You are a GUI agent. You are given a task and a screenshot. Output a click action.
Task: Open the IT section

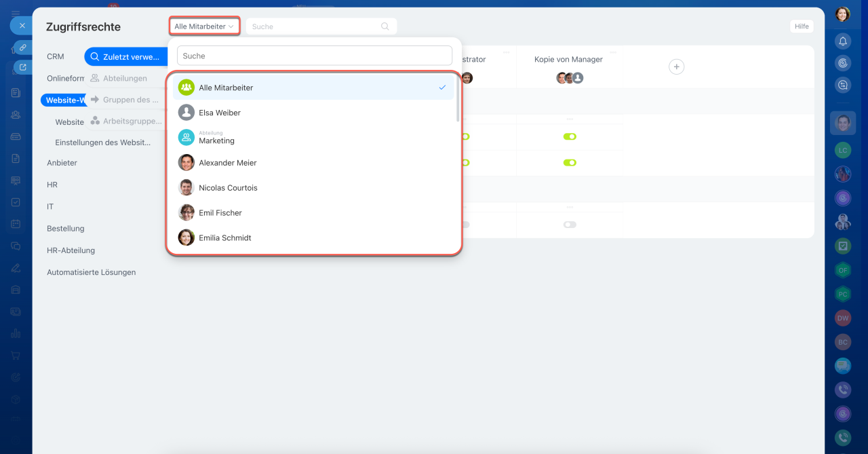(x=50, y=206)
